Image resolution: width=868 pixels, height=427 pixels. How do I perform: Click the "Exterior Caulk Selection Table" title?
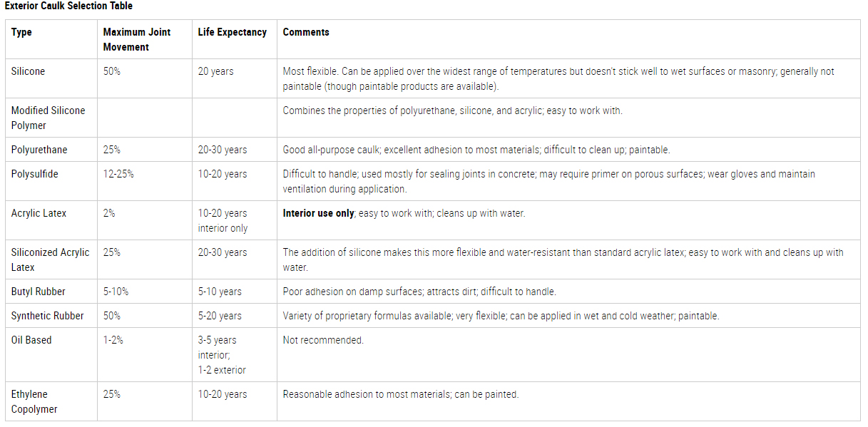tap(68, 6)
